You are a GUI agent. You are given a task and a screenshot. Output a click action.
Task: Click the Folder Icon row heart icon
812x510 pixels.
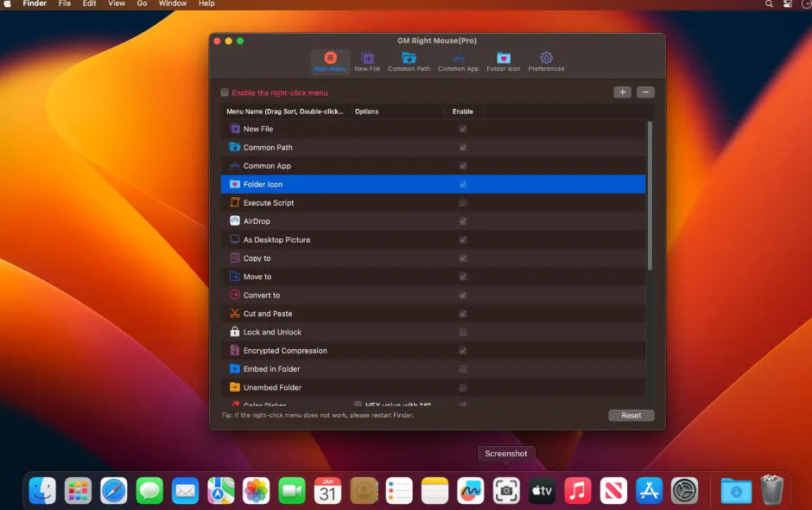[235, 184]
